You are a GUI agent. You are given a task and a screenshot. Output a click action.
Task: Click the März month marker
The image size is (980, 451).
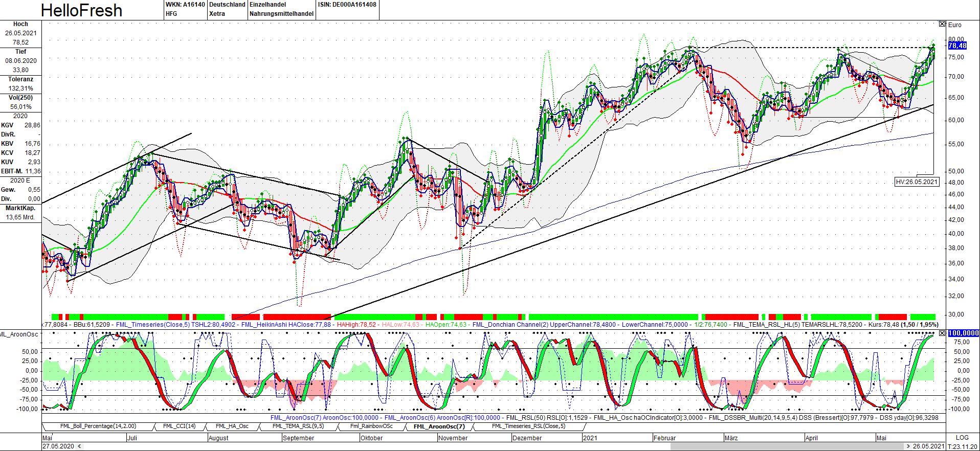click(731, 438)
